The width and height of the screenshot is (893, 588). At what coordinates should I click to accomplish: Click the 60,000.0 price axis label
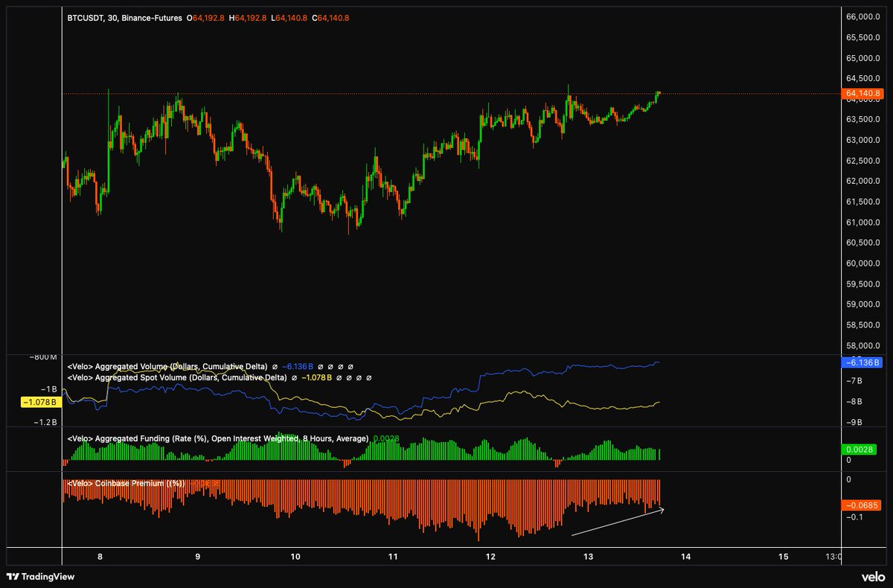pos(864,263)
